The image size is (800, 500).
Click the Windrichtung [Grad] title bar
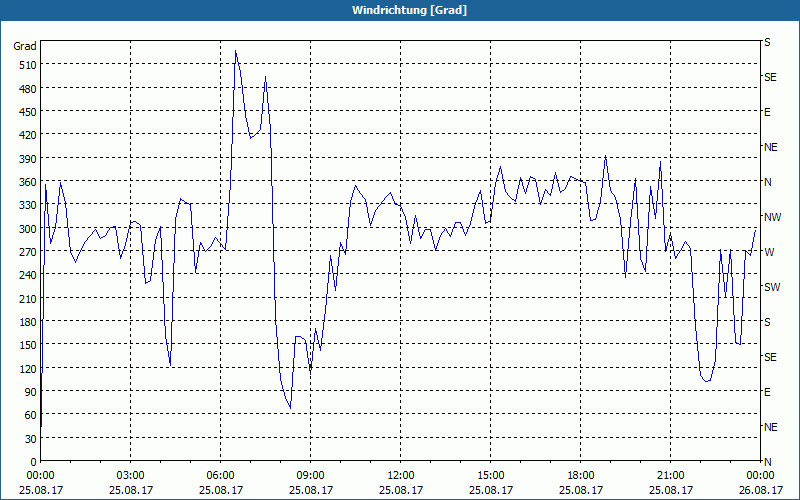point(400,10)
